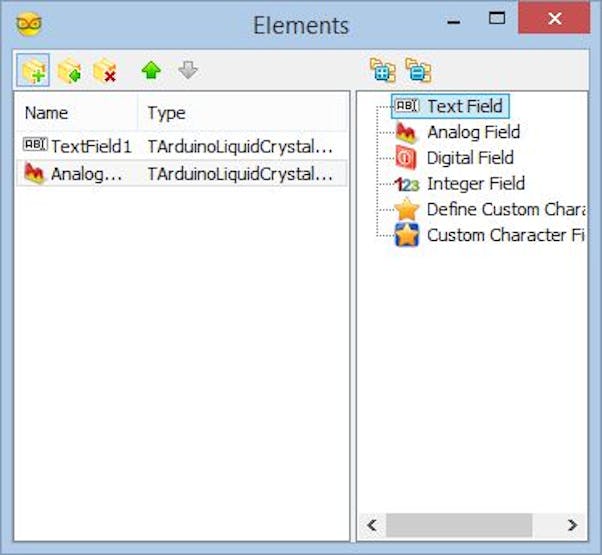The image size is (602, 555).
Task: Click the grey move down arrow
Action: 188,71
